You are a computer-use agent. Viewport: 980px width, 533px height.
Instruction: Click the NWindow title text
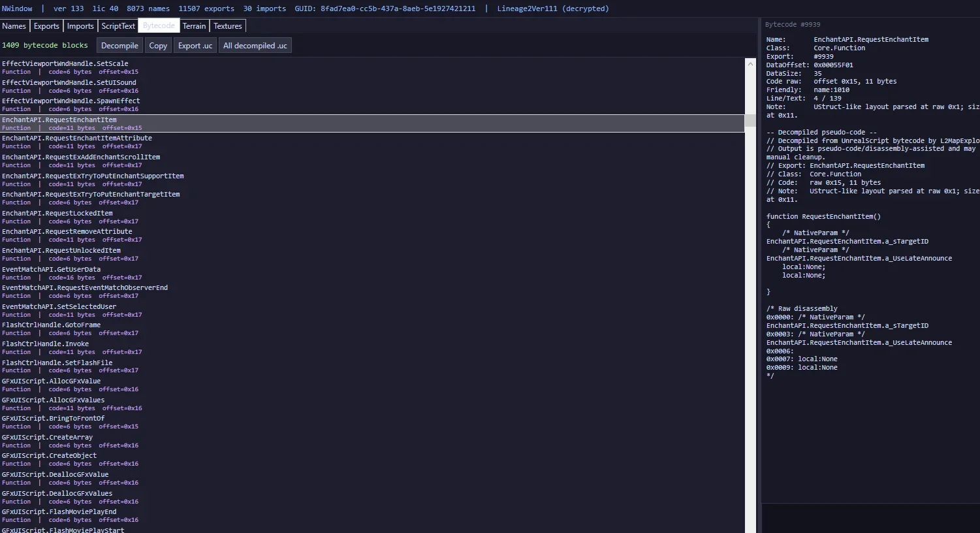click(x=17, y=8)
